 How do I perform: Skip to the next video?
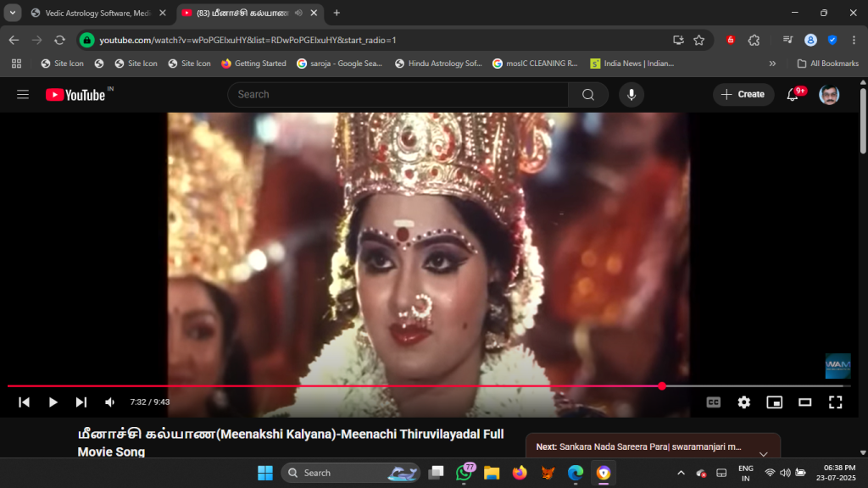point(81,402)
